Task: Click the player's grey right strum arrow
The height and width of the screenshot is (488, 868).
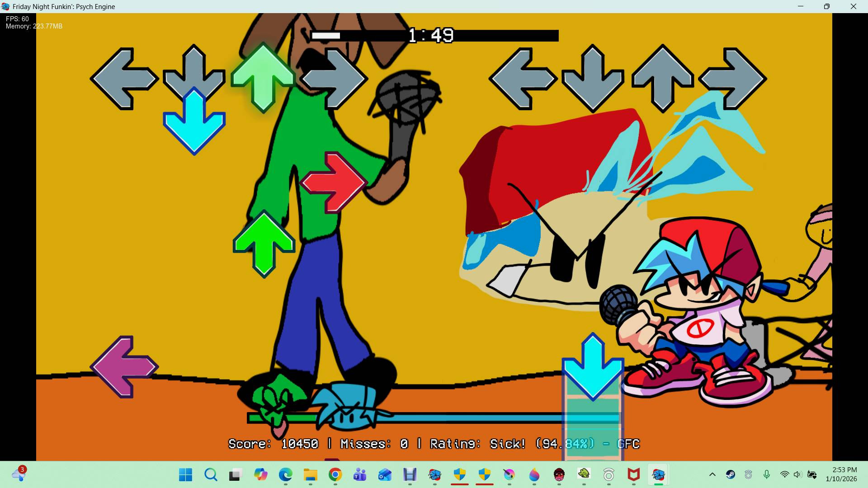Action: tap(732, 79)
